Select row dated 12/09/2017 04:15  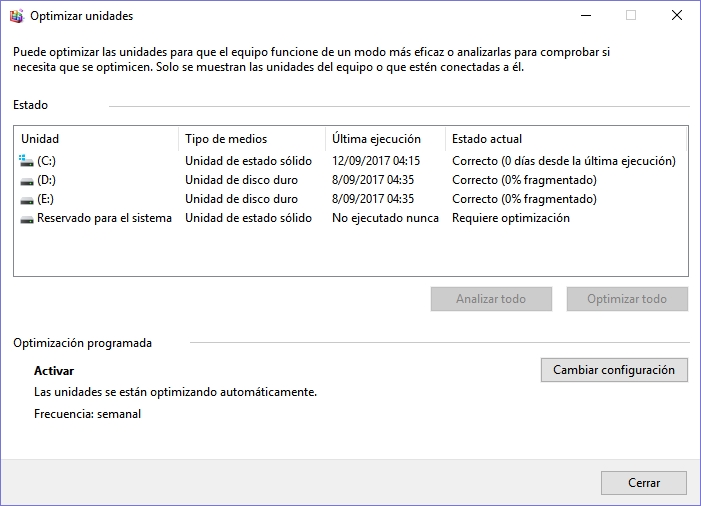(351, 161)
